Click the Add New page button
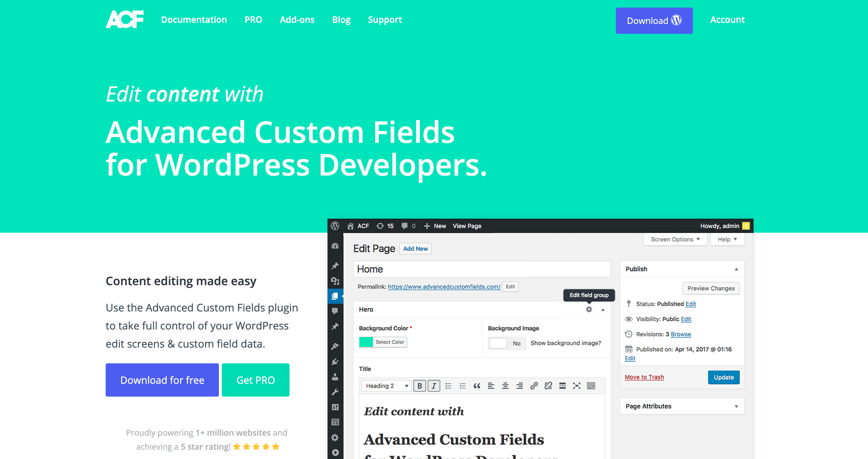868x459 pixels. [x=415, y=248]
